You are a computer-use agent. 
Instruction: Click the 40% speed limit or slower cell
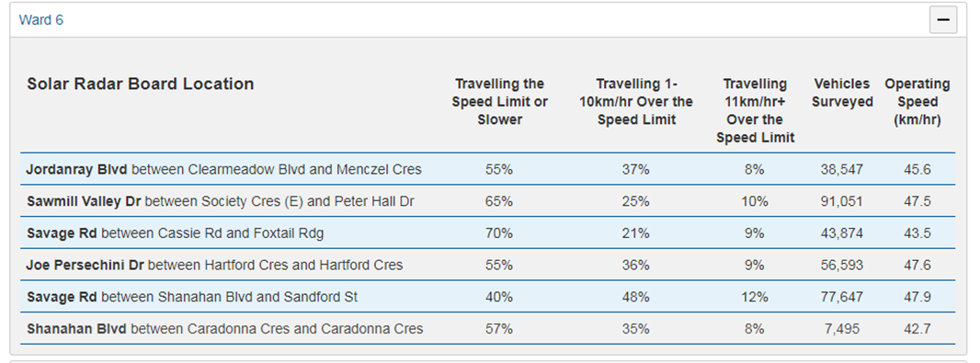tap(499, 297)
